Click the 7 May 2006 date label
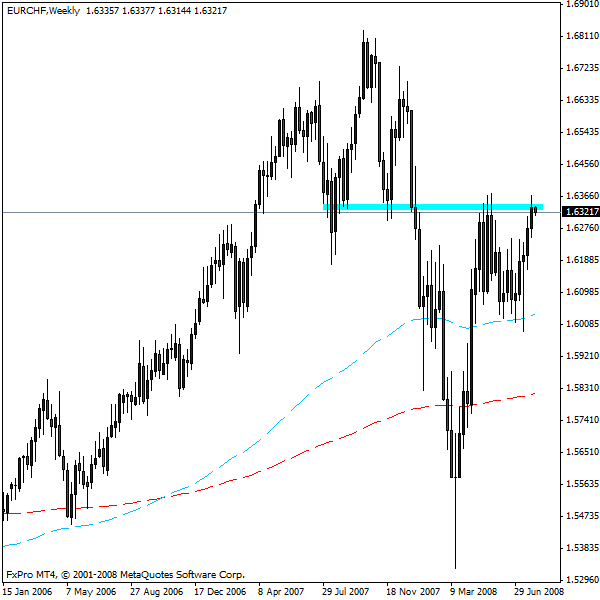This screenshot has height=600, width=600. coord(91,592)
